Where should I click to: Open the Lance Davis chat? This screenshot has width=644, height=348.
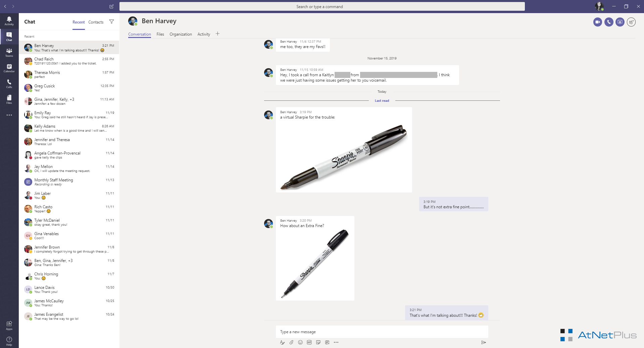point(69,289)
